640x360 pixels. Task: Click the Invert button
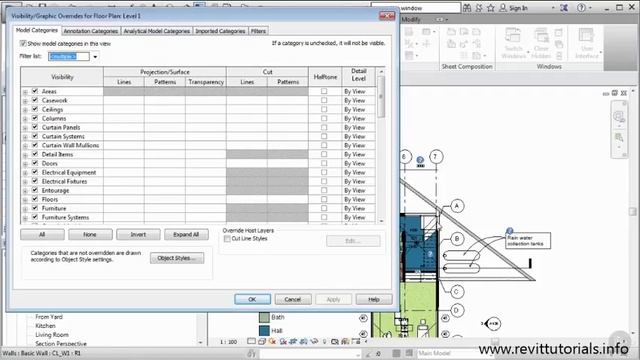pyautogui.click(x=138, y=235)
